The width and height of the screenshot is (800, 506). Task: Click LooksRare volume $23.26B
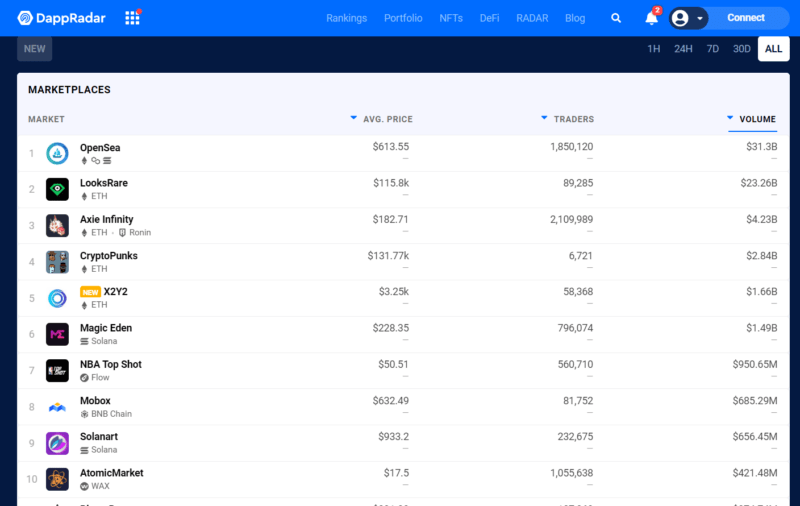(759, 183)
